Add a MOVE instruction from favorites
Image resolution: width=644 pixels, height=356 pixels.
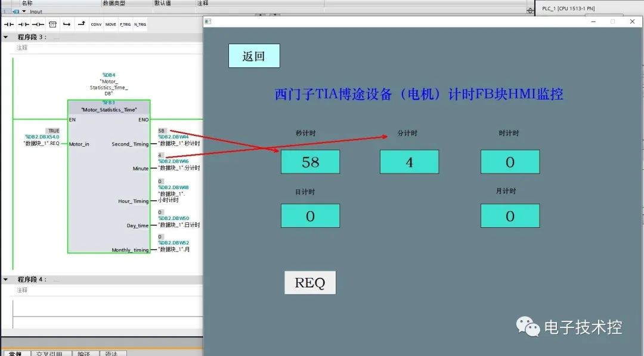click(x=110, y=24)
